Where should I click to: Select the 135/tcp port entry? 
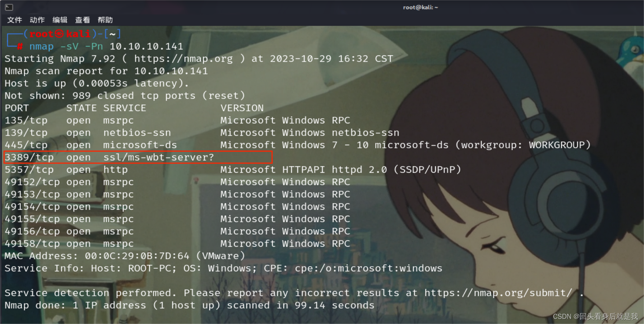click(x=26, y=120)
